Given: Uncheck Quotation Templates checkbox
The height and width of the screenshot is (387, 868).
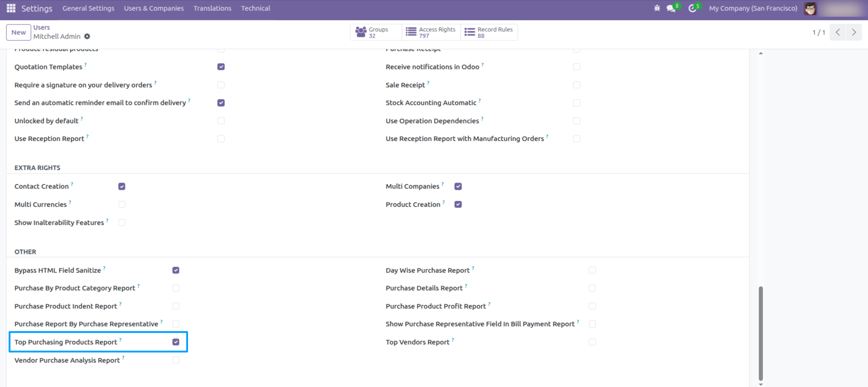Looking at the screenshot, I should click(221, 67).
